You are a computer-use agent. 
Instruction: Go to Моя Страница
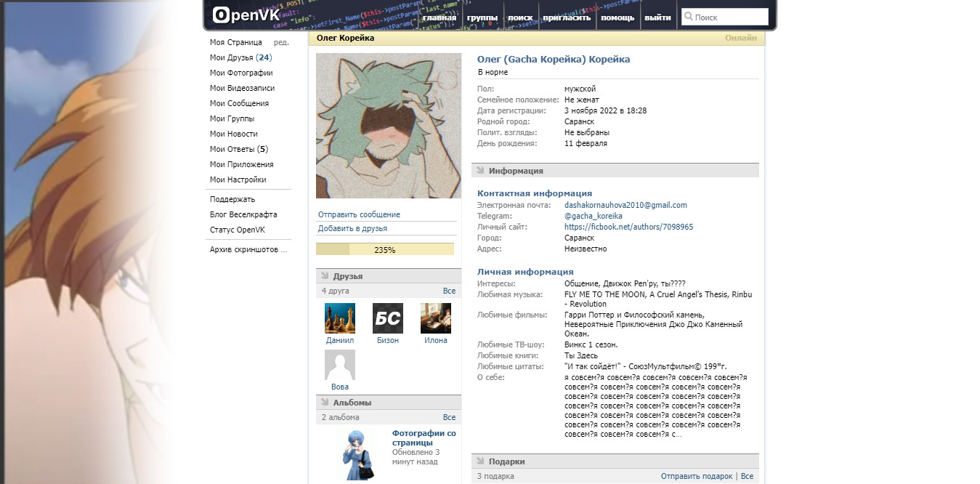tap(236, 42)
